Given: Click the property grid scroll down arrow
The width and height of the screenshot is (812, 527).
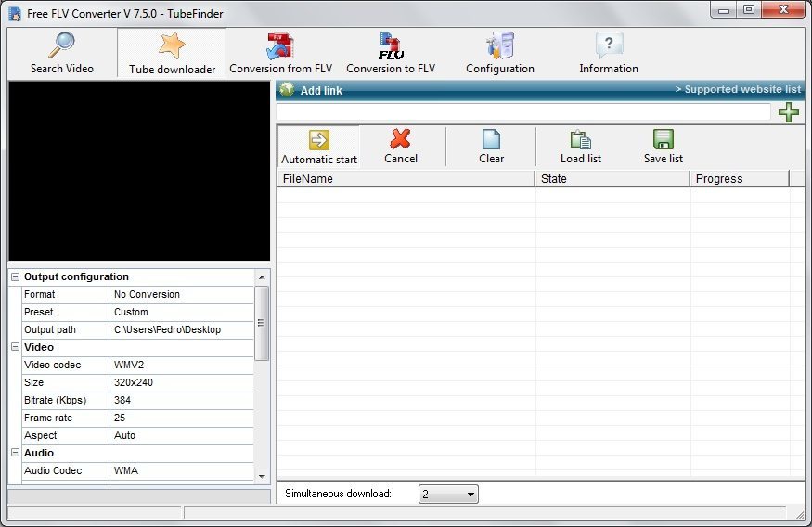Looking at the screenshot, I should [x=262, y=476].
